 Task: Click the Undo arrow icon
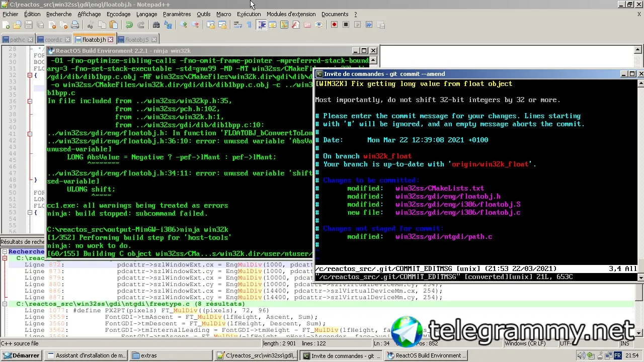point(129,25)
